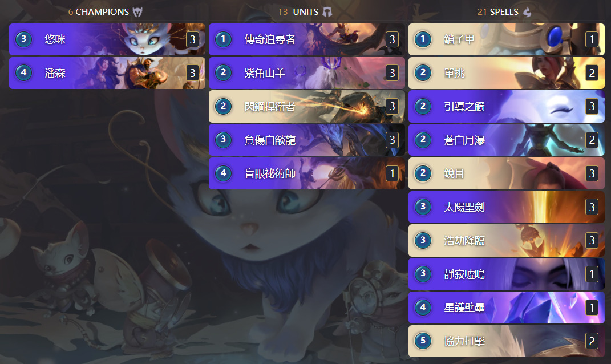
Task: Open the 紫角山羊 card entry
Action: coord(307,72)
